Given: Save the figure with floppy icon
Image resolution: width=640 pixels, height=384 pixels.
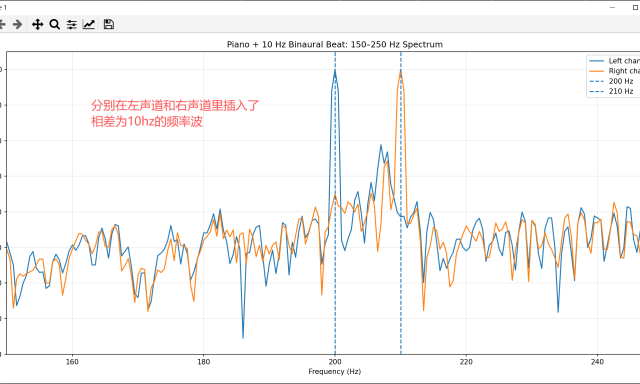Looking at the screenshot, I should [x=109, y=24].
